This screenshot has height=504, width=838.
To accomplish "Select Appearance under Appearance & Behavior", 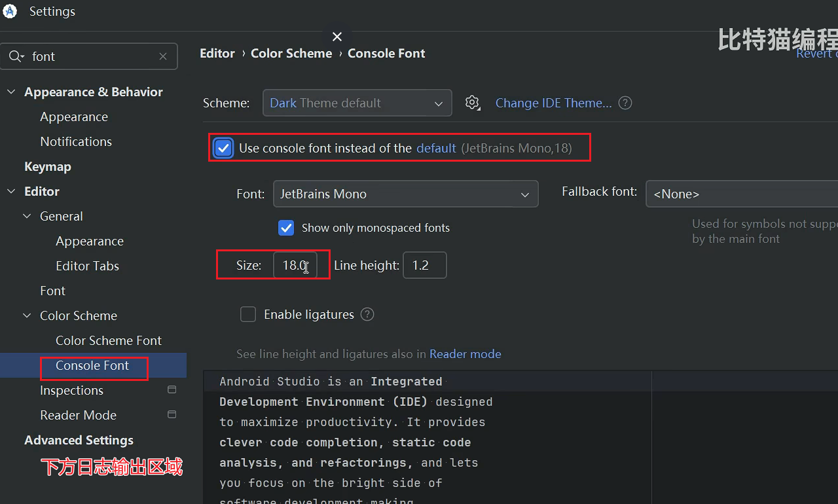I will pos(74,117).
